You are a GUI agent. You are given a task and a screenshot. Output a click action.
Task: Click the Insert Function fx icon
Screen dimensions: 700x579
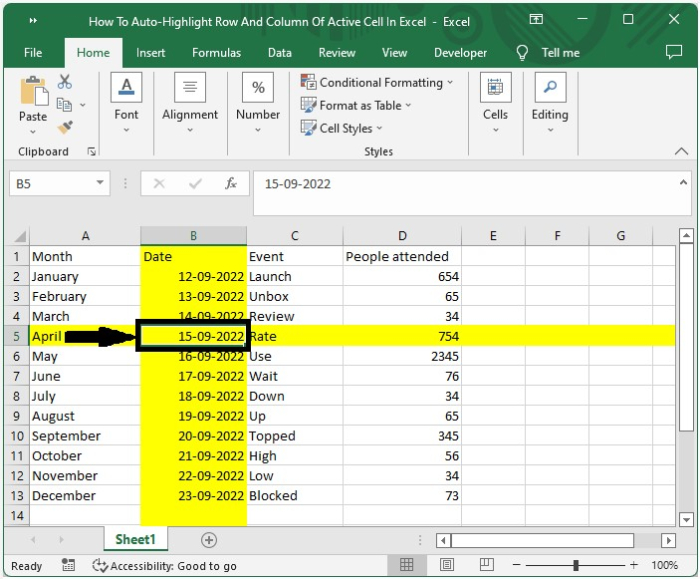(230, 184)
